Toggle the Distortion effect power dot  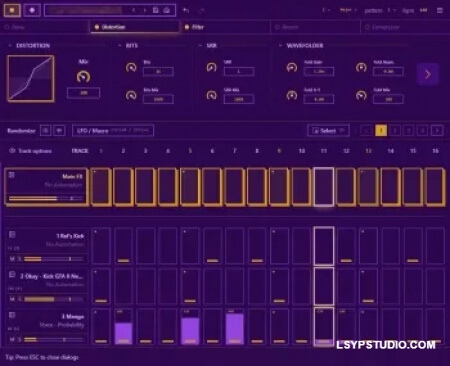[x=97, y=27]
